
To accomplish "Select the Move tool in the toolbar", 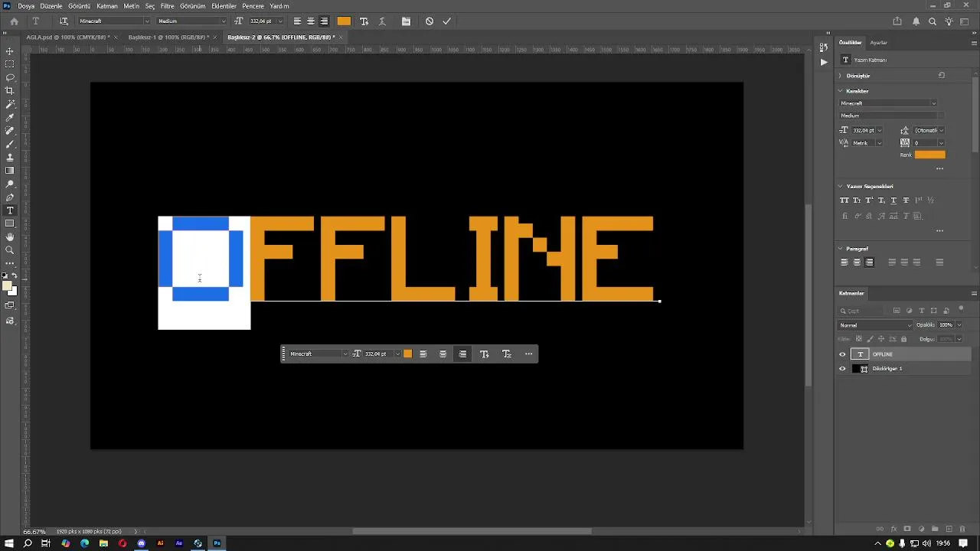I will click(10, 51).
